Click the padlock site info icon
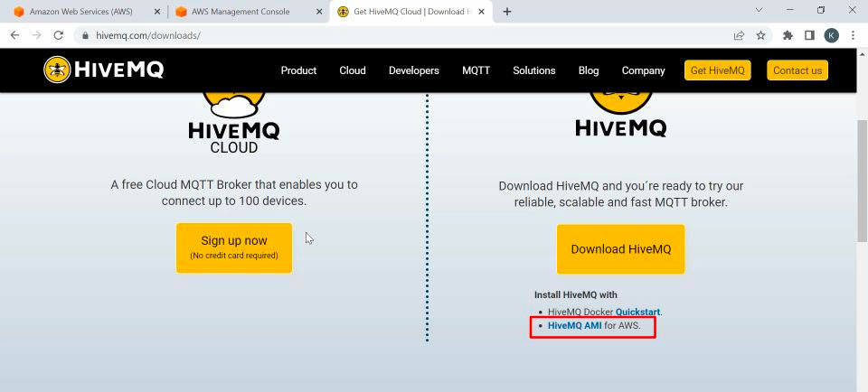This screenshot has width=868, height=392. coord(85,35)
